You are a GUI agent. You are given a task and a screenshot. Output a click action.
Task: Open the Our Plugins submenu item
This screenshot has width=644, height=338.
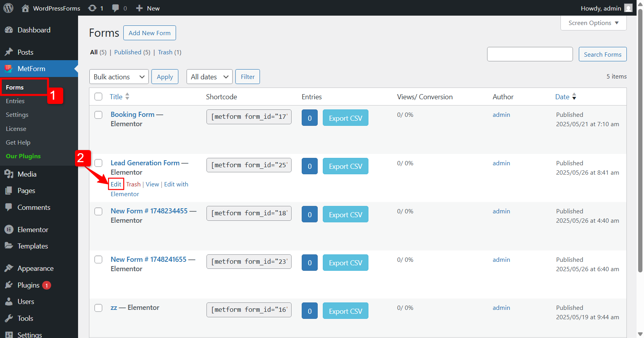tap(23, 156)
